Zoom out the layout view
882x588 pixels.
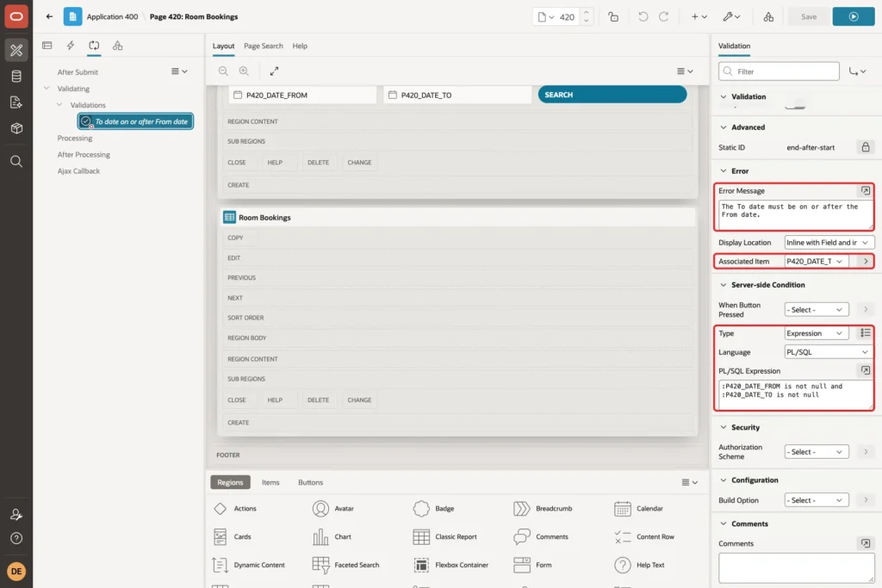point(223,71)
